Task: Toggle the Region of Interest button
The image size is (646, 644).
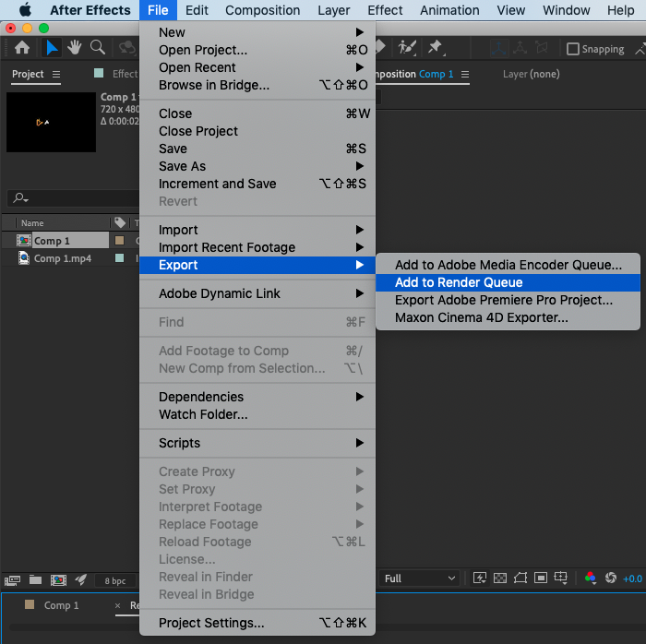Action: [520, 578]
